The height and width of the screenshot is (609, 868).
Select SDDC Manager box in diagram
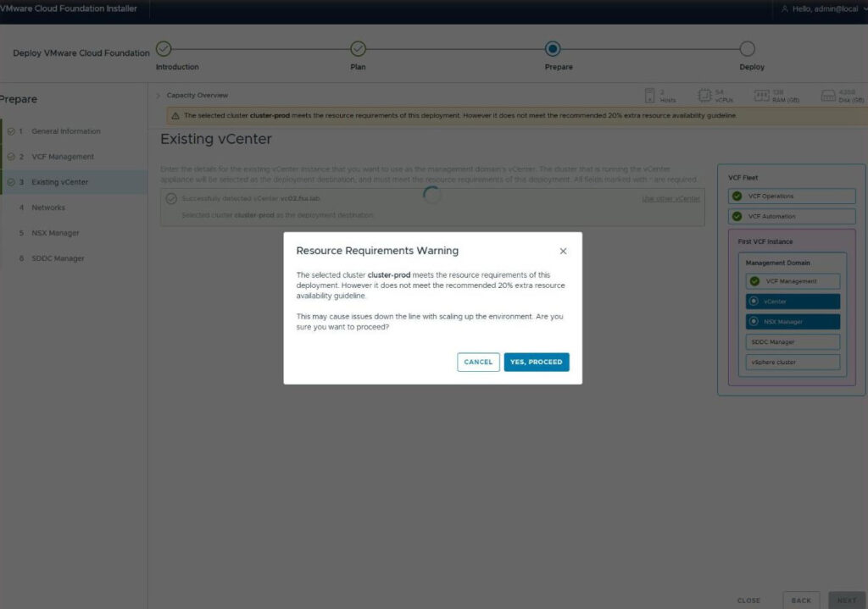[x=793, y=342]
